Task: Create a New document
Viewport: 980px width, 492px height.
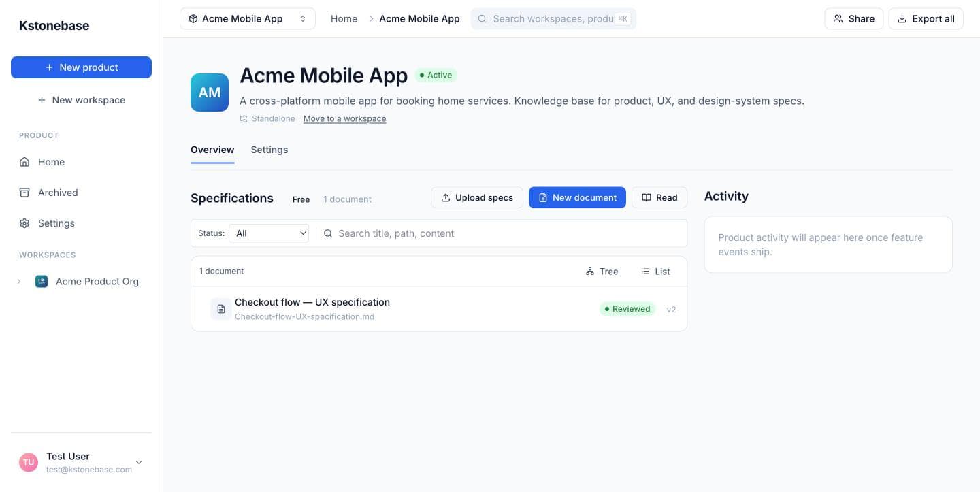Action: pos(577,198)
